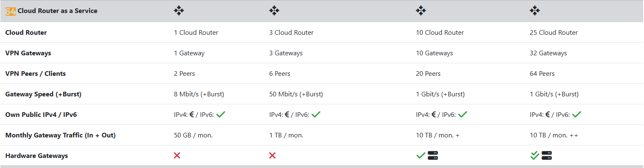Viewport: 644px width, 168px height.
Task: Click the Cloud Router as a Service heading
Action: pyautogui.click(x=57, y=11)
